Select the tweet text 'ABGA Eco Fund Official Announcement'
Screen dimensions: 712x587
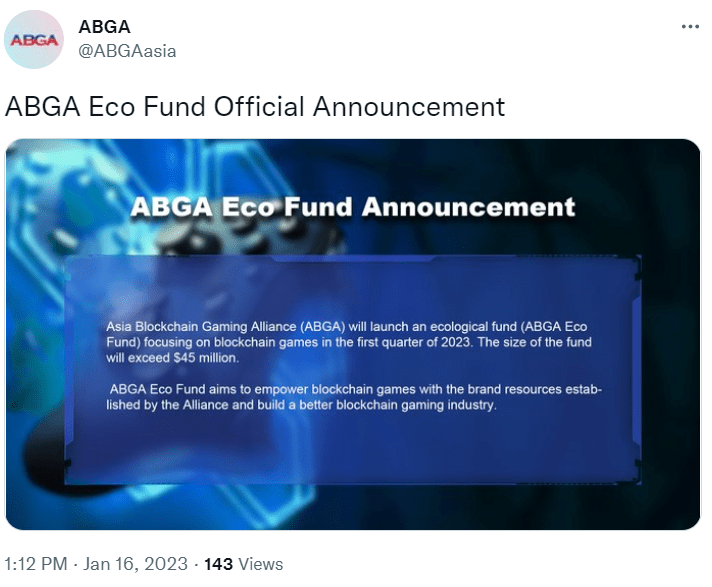tap(255, 107)
